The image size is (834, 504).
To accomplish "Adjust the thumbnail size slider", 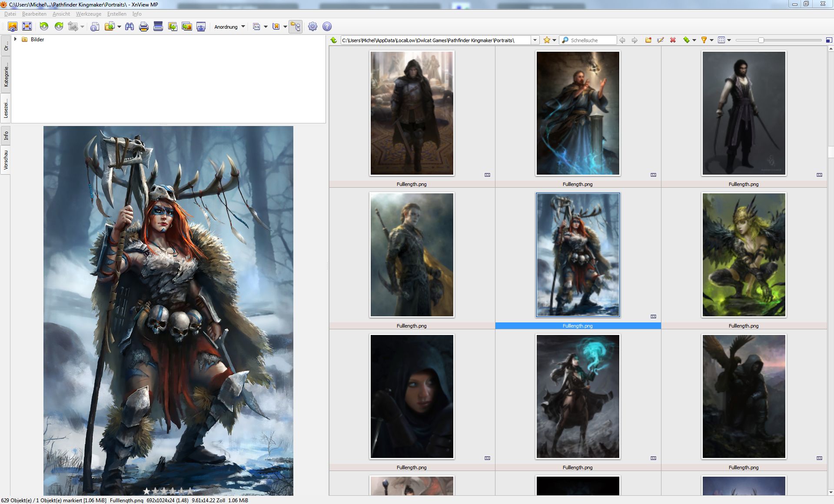I will [761, 40].
